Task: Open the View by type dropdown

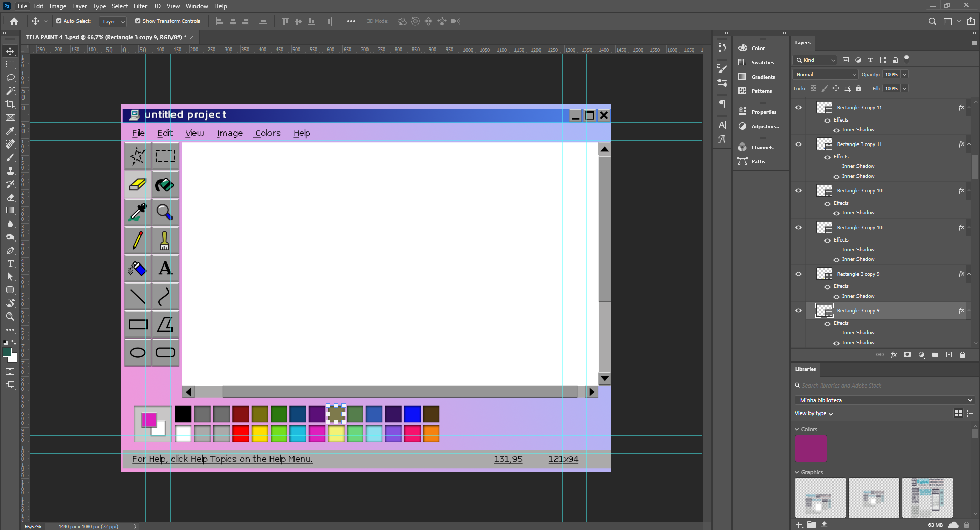Action: [814, 414]
